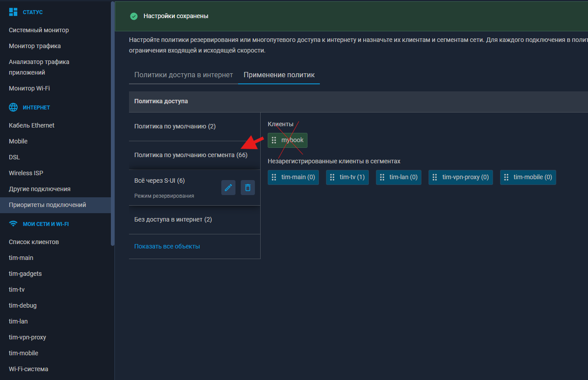
Task: Click Показать все объекты link
Action: pyautogui.click(x=167, y=246)
